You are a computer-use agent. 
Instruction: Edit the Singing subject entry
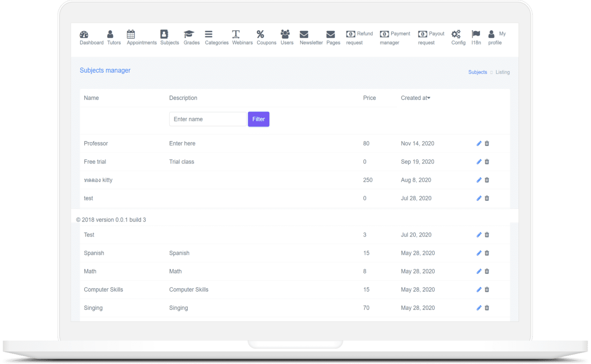pos(479,308)
